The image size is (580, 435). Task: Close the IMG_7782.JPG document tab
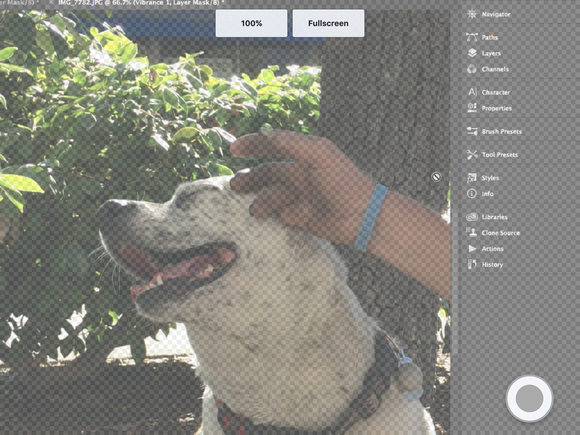pyautogui.click(x=51, y=3)
